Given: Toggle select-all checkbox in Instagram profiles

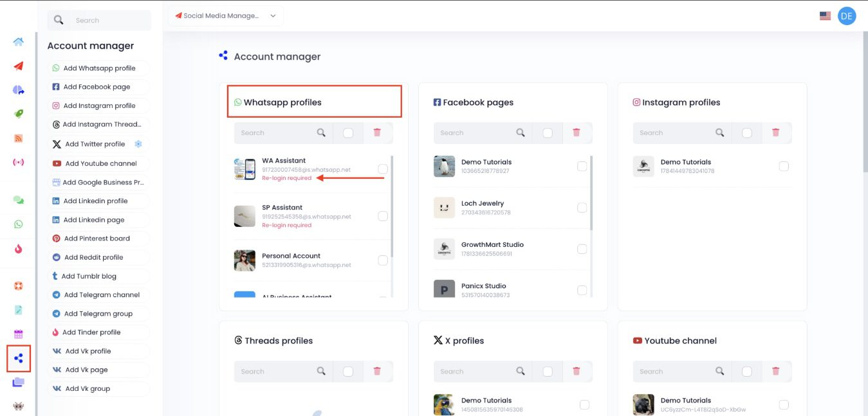Looking at the screenshot, I should (747, 132).
